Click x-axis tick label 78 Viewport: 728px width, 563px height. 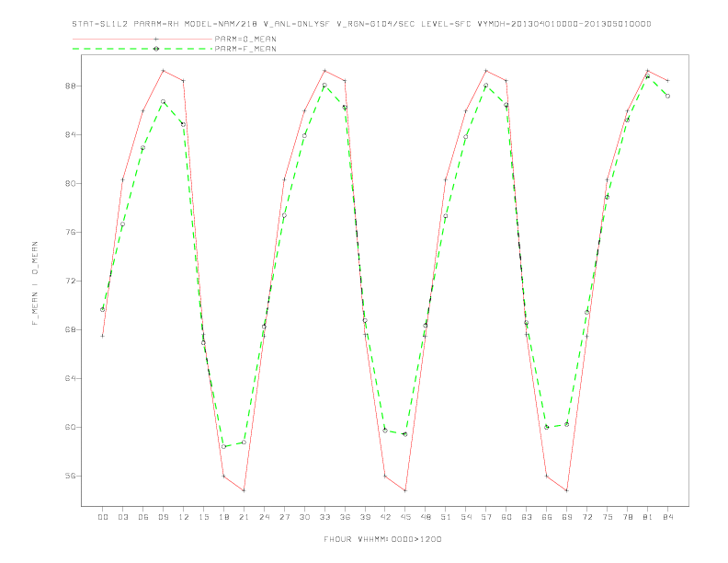(627, 517)
